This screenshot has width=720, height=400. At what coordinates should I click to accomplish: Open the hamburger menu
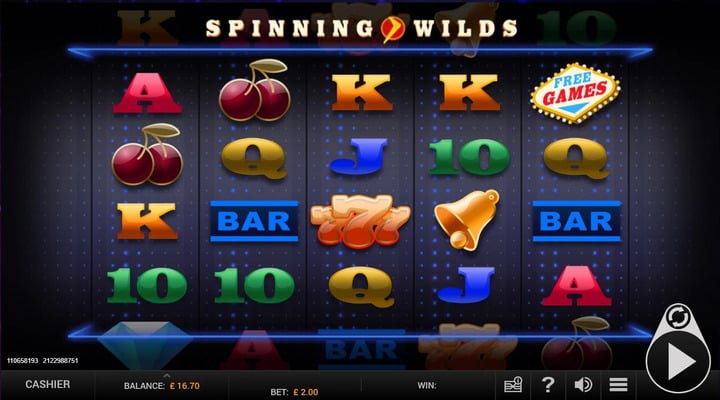click(618, 385)
